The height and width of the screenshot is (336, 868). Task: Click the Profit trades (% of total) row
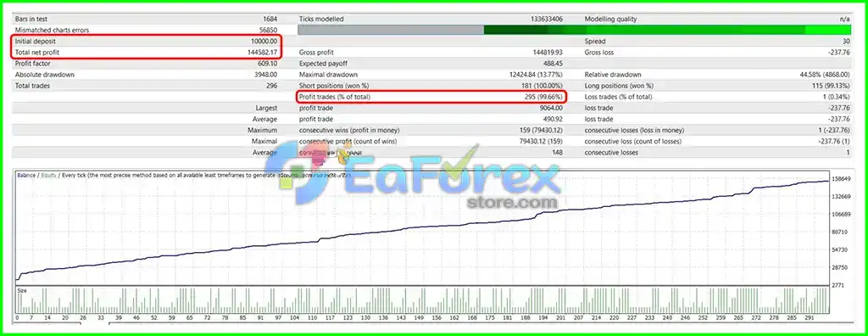coord(432,97)
